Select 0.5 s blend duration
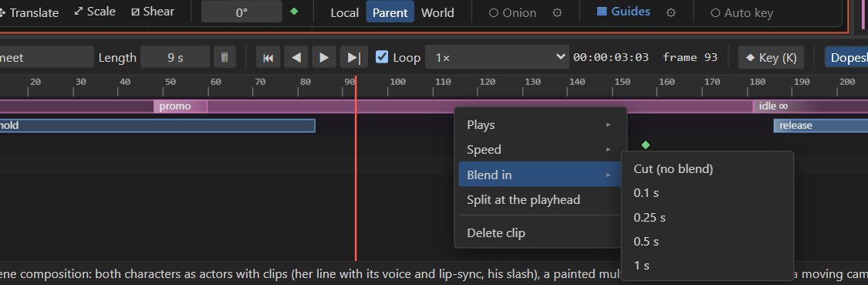The width and height of the screenshot is (868, 285). point(708,241)
